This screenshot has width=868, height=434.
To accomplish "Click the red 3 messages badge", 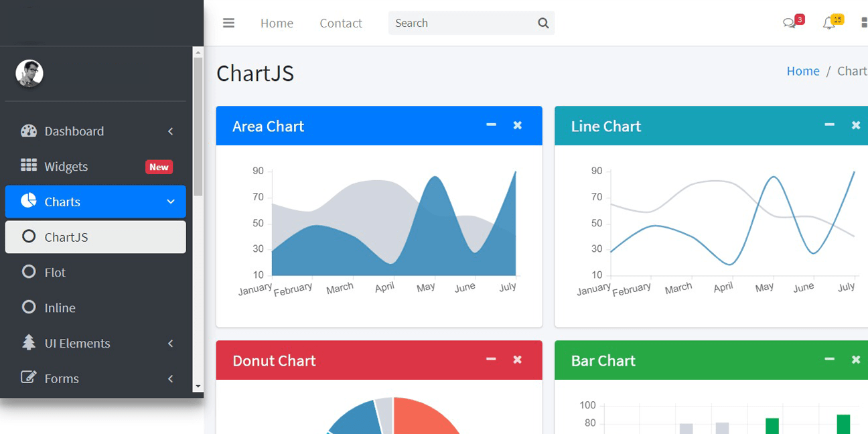I will click(800, 19).
